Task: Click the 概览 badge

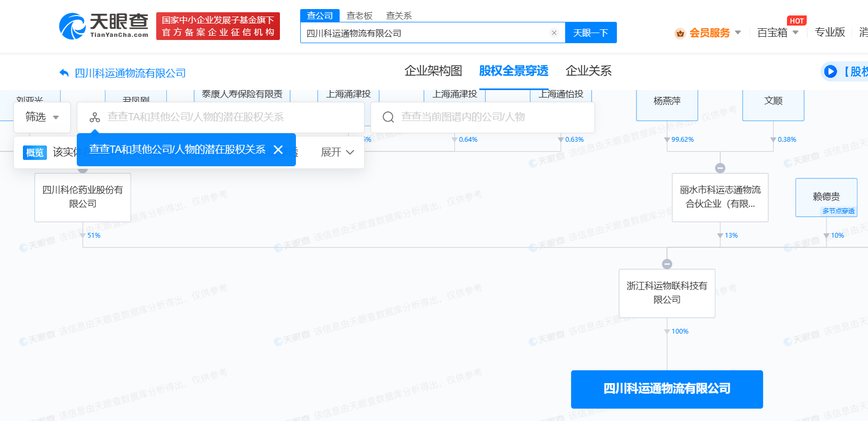Action: [35, 153]
